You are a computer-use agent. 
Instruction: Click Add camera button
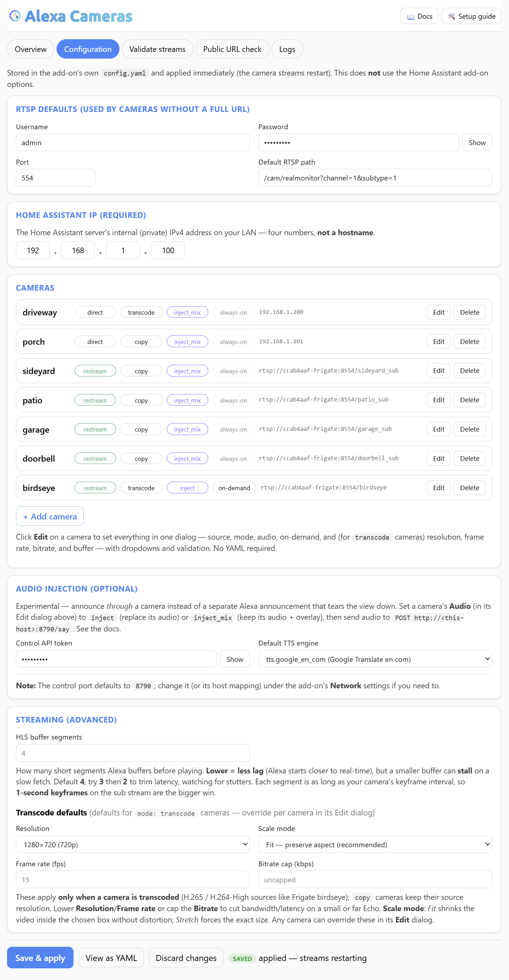[x=50, y=516]
